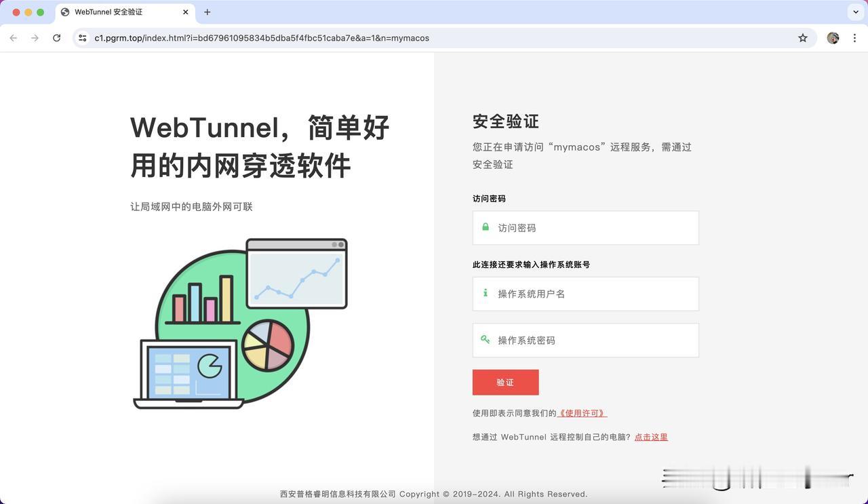The width and height of the screenshot is (868, 504).
Task: Open a new tab with the plus button
Action: pyautogui.click(x=208, y=12)
